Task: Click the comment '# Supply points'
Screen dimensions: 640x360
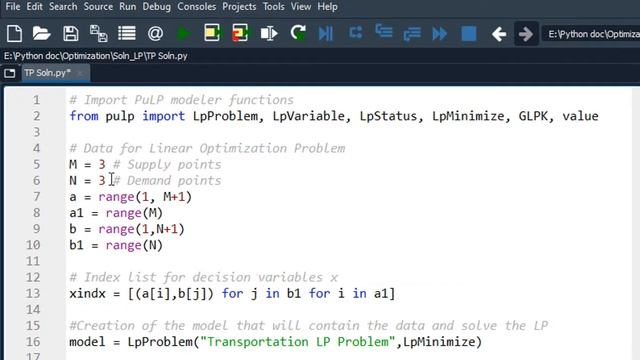Action: click(x=167, y=164)
